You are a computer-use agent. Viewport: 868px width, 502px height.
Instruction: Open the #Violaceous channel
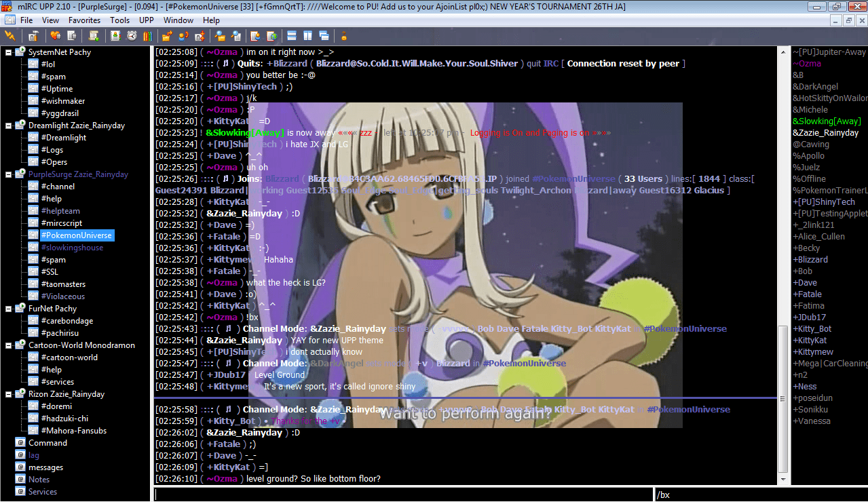point(62,296)
